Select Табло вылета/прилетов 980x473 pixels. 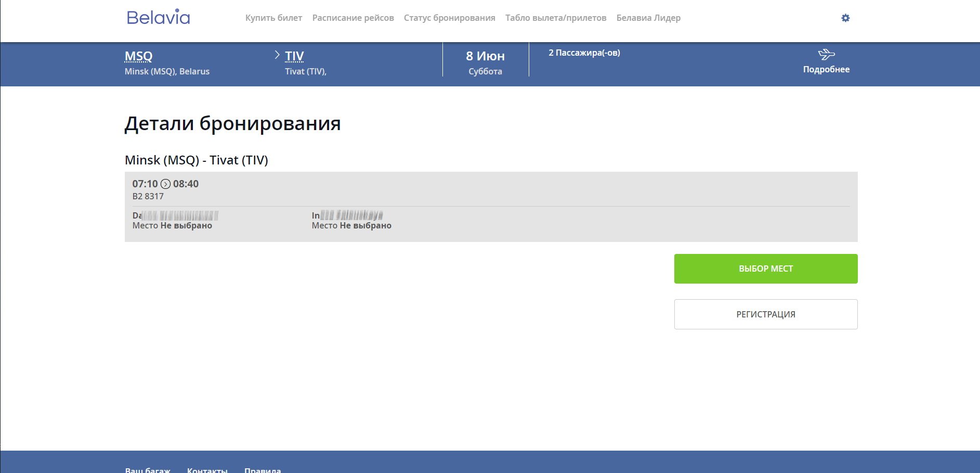pyautogui.click(x=556, y=18)
